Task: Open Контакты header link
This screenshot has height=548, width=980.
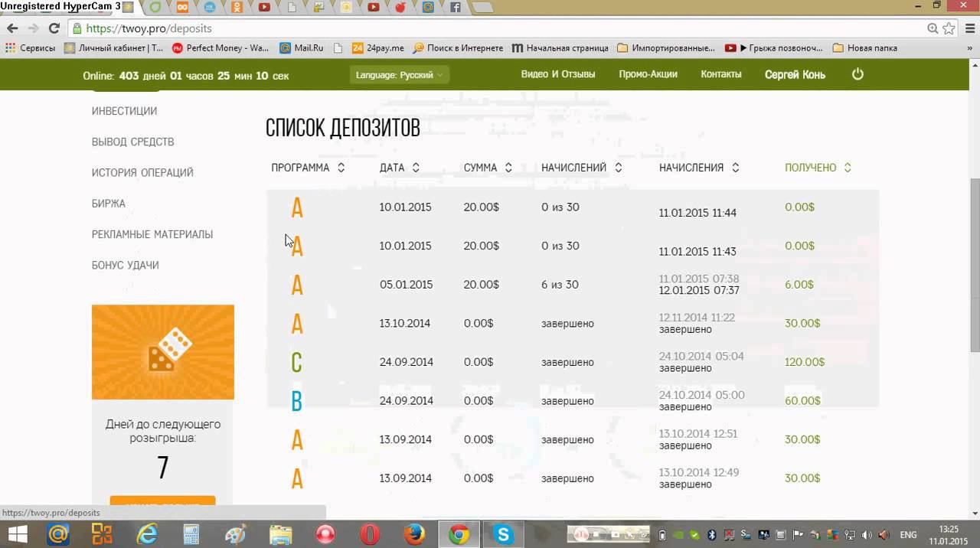Action: pyautogui.click(x=721, y=74)
